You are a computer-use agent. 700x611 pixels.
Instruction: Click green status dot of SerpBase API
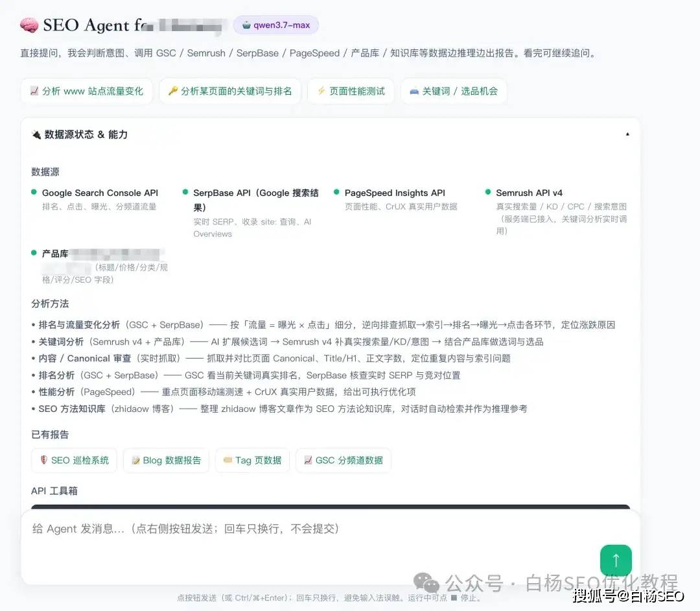185,192
